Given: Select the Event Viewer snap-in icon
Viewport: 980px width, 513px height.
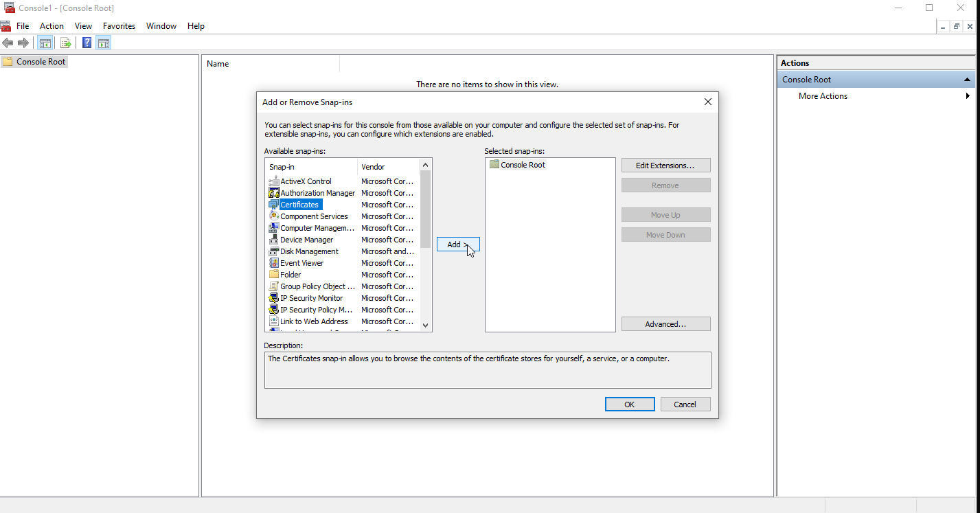Looking at the screenshot, I should [x=274, y=263].
